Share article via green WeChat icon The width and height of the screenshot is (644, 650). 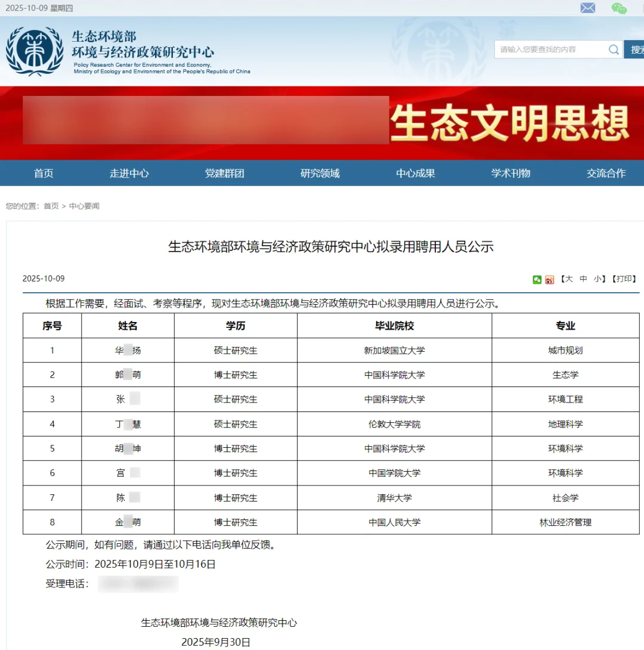[x=537, y=280]
